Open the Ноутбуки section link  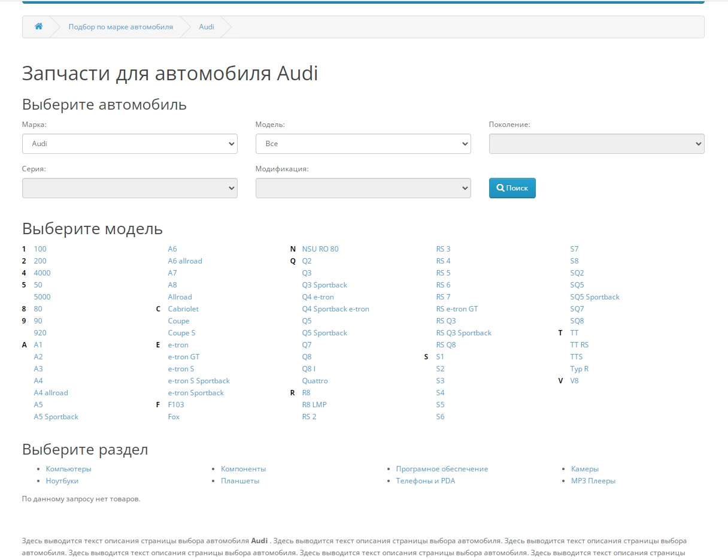pos(62,481)
